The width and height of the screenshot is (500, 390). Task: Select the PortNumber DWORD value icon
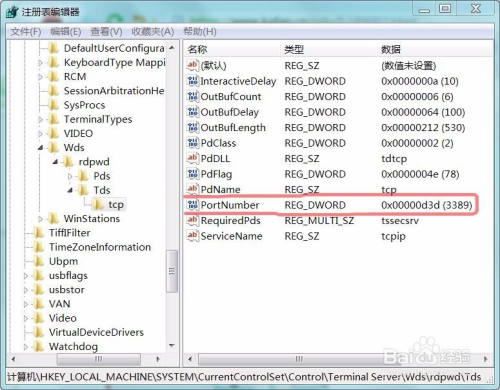pos(193,205)
